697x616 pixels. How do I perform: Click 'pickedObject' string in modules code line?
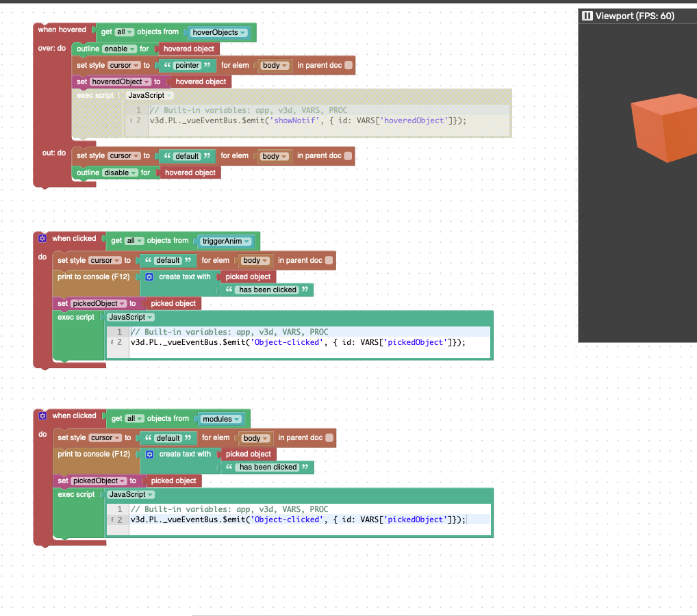415,519
